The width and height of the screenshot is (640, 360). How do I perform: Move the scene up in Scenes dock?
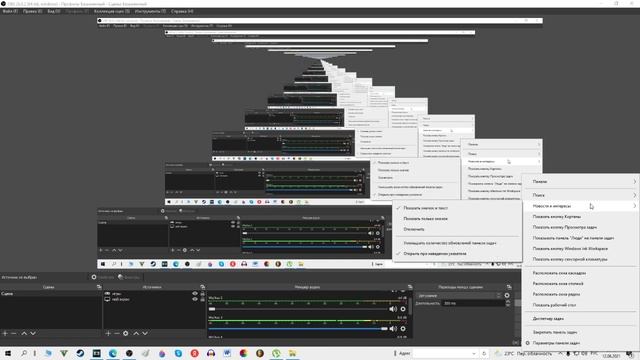pos(24,333)
